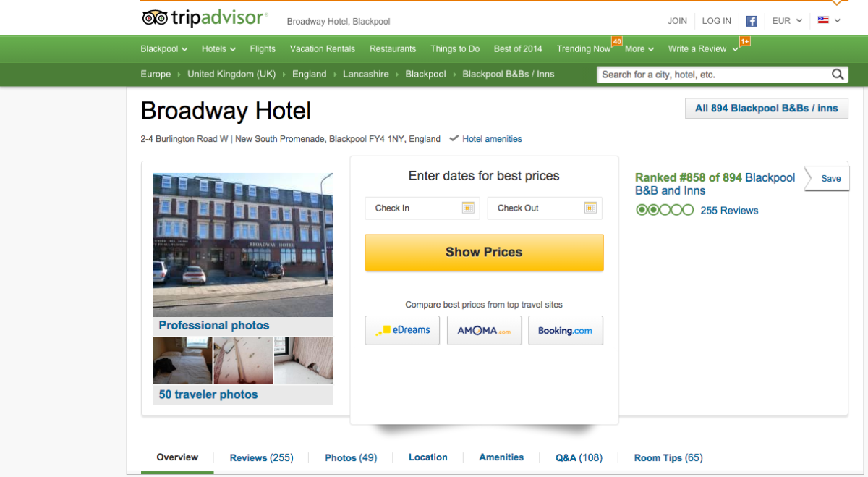Open the main Broadway Hotel photo
Viewport: 868px width, 477px height.
point(243,245)
